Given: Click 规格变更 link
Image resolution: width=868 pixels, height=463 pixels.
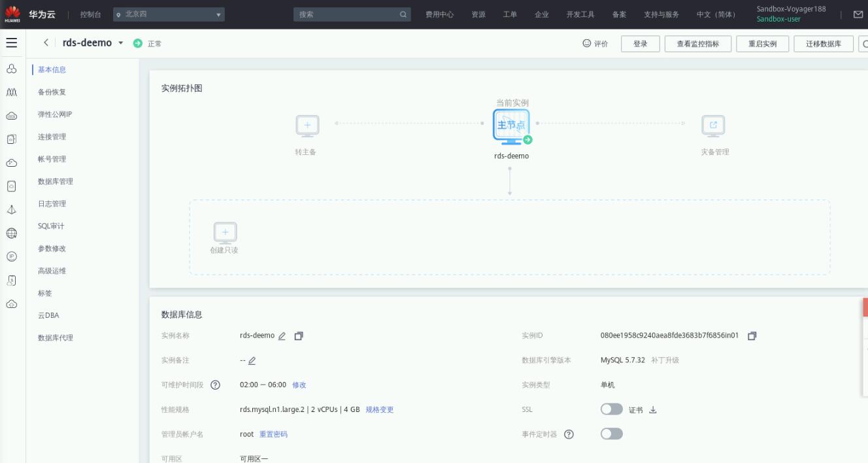Looking at the screenshot, I should click(380, 410).
